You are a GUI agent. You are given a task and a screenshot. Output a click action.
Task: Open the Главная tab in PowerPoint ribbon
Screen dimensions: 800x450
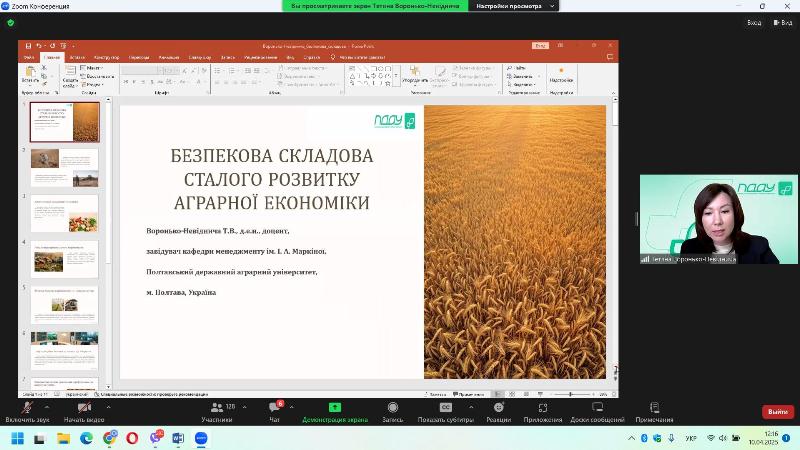point(52,57)
